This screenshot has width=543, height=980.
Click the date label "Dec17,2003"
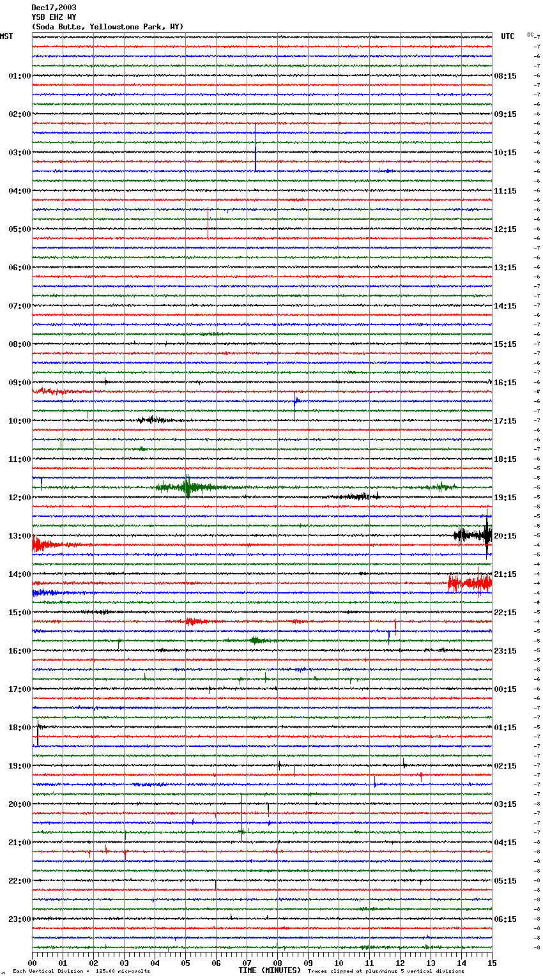54,8
